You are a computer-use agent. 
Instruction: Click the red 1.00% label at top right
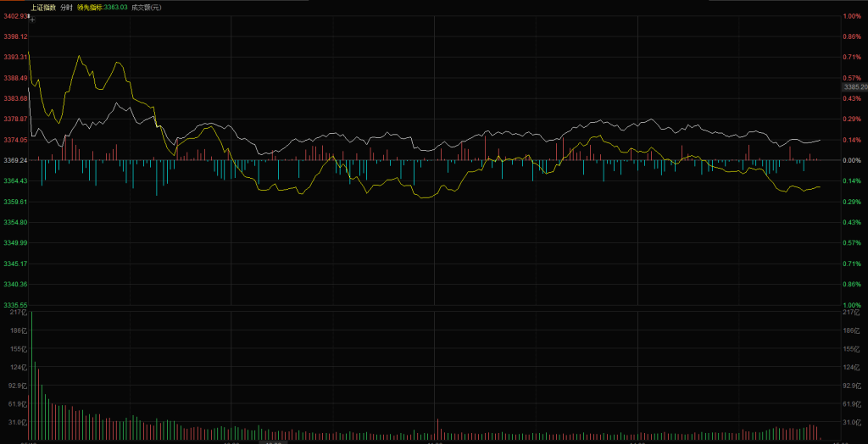pos(852,16)
